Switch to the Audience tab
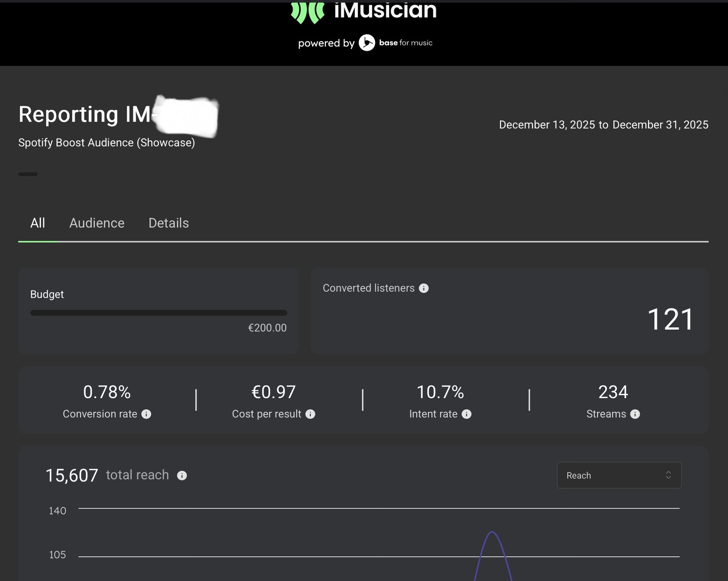The image size is (728, 581). (x=97, y=223)
